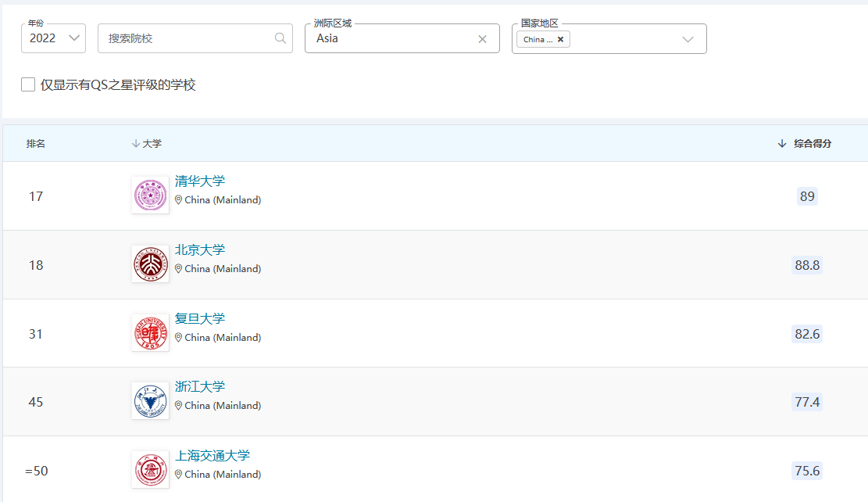Click China (Mainland) under 清华大学
The width and height of the screenshot is (868, 502).
(x=223, y=200)
